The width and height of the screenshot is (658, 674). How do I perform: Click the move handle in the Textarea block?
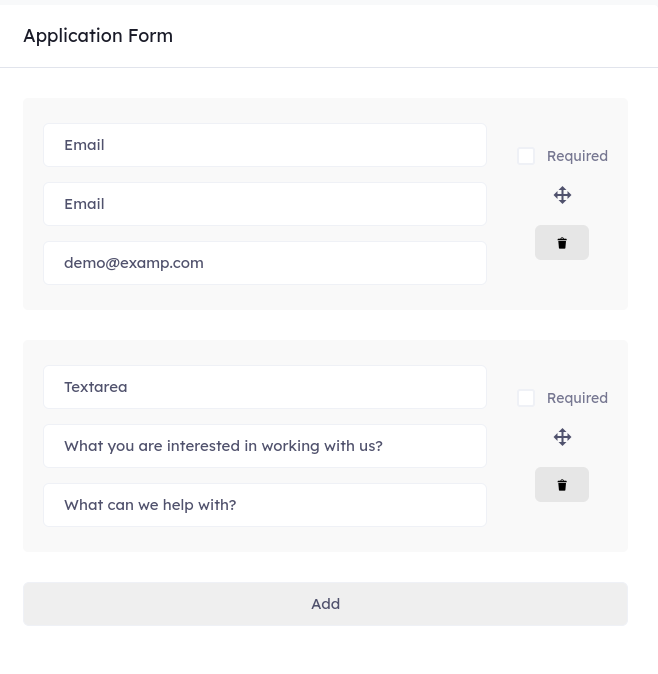pos(562,437)
